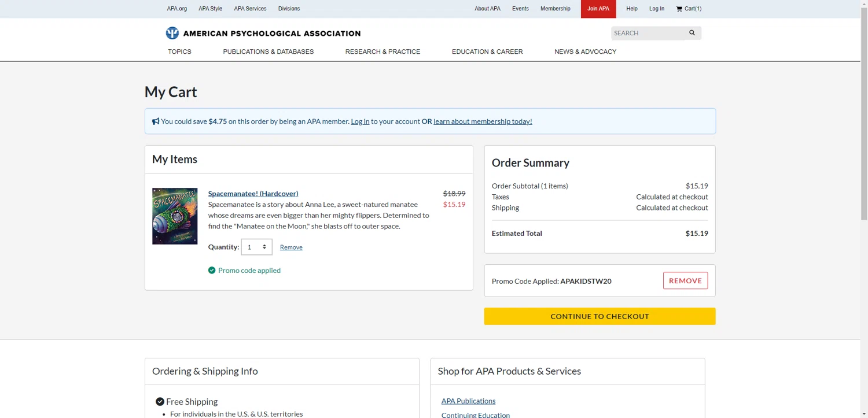This screenshot has height=418, width=868.
Task: Open Help link
Action: click(x=632, y=9)
